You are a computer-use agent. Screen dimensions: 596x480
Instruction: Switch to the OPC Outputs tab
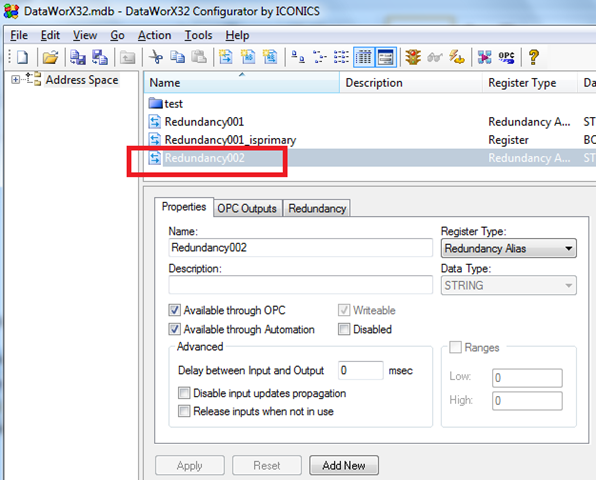tap(247, 208)
